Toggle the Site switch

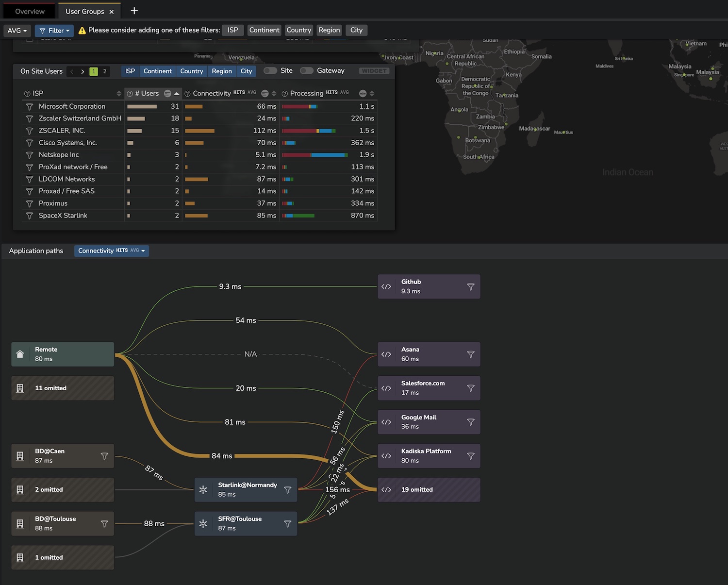(x=270, y=71)
